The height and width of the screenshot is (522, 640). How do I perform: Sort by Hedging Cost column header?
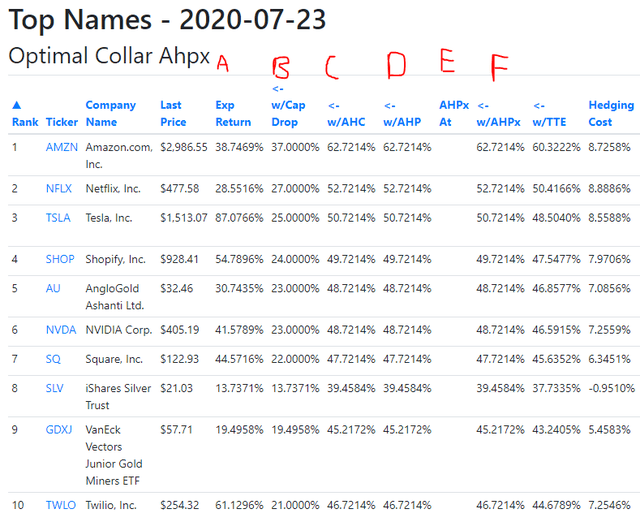coord(611,113)
